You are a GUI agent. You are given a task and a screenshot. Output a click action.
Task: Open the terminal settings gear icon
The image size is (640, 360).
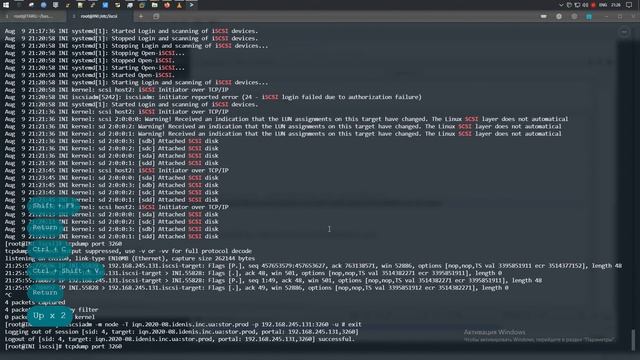click(x=559, y=16)
